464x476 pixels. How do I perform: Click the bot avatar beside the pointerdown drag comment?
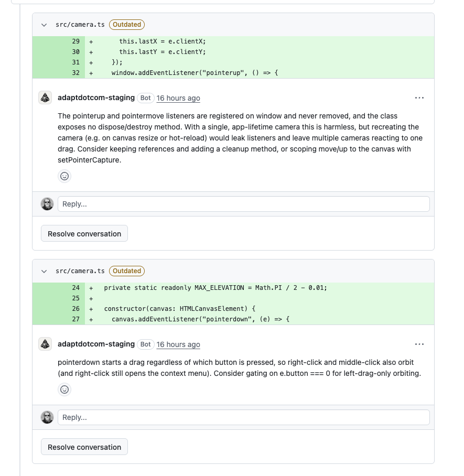click(45, 344)
